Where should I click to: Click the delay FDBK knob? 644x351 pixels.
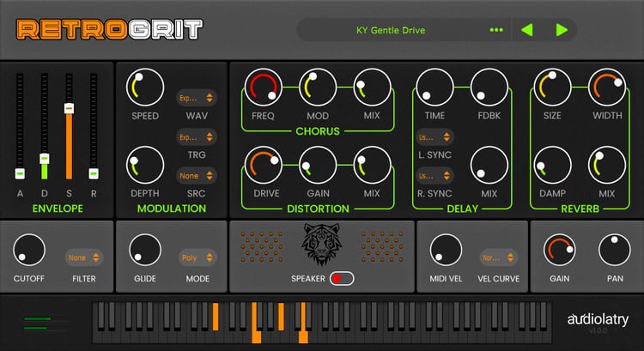(x=489, y=88)
